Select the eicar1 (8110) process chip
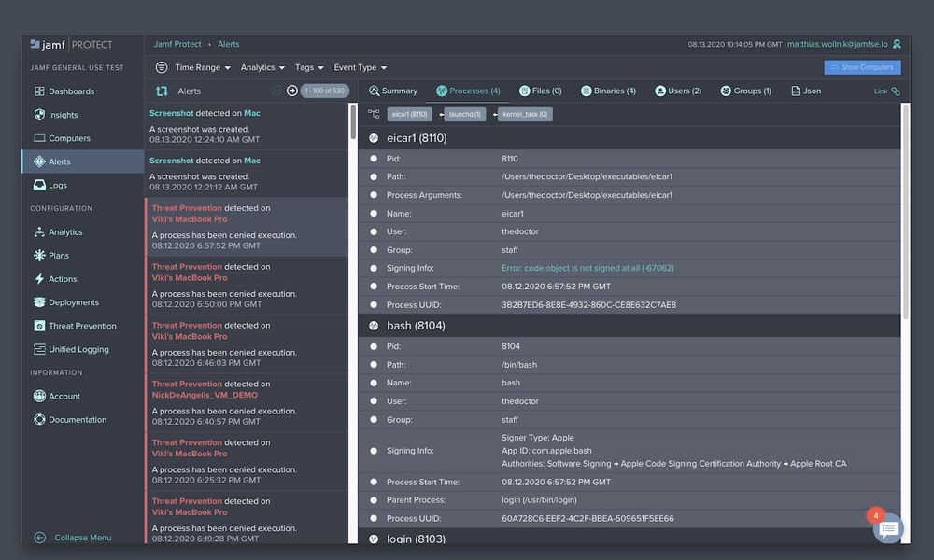Image resolution: width=934 pixels, height=560 pixels. coord(409,114)
